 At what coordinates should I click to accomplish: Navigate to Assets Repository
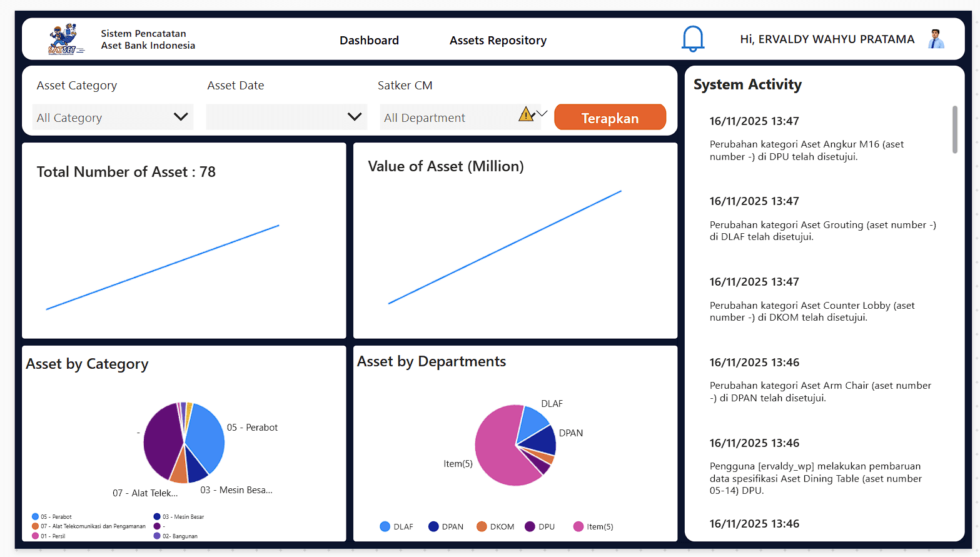(498, 40)
